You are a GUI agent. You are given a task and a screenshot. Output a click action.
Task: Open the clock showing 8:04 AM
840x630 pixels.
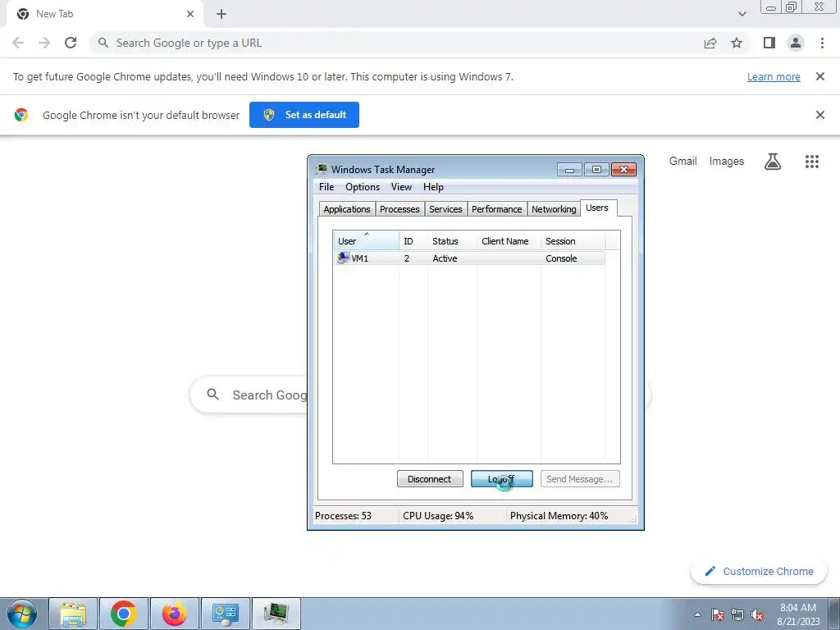[798, 614]
